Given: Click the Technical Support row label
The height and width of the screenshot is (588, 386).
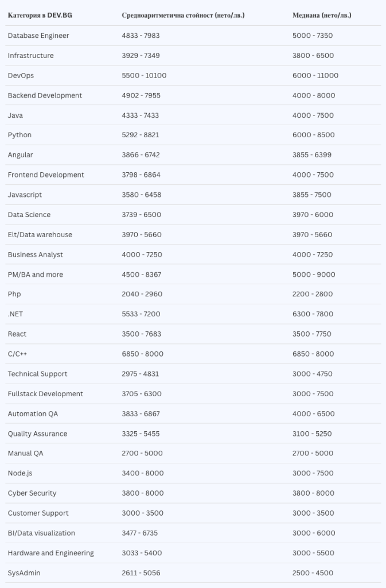Looking at the screenshot, I should coord(37,374).
